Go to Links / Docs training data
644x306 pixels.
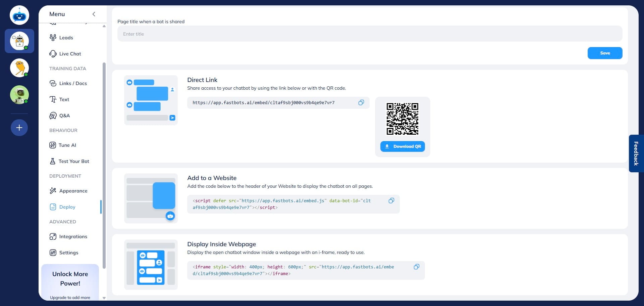coord(73,83)
